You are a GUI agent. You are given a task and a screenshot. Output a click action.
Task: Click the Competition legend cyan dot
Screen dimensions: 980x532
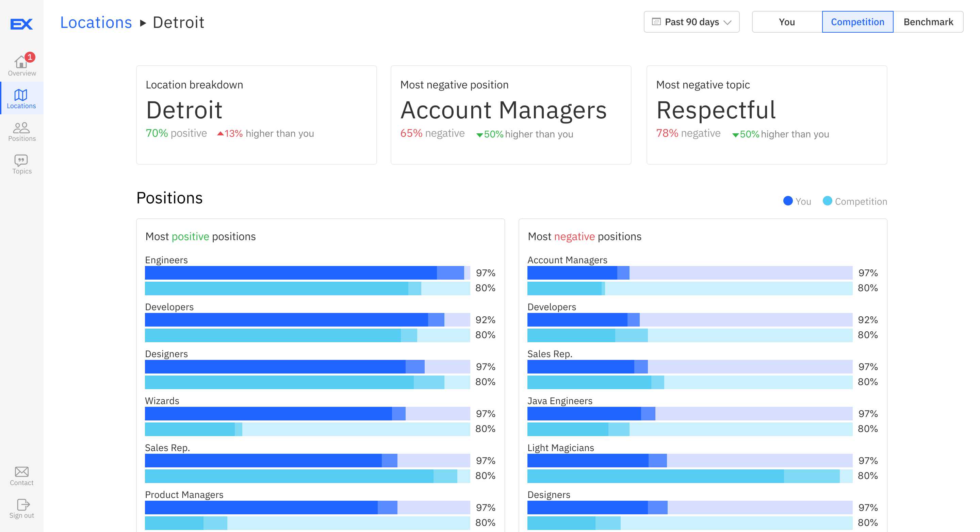coord(827,201)
